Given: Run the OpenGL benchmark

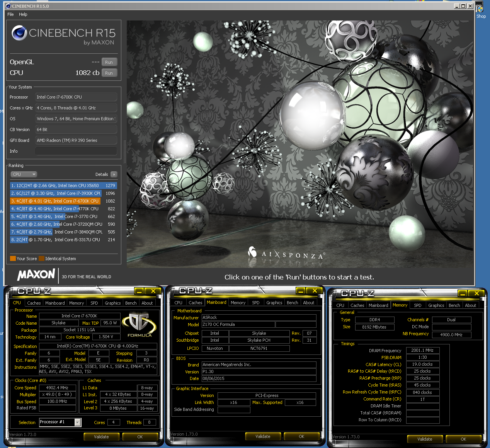Looking at the screenshot, I should tap(109, 62).
